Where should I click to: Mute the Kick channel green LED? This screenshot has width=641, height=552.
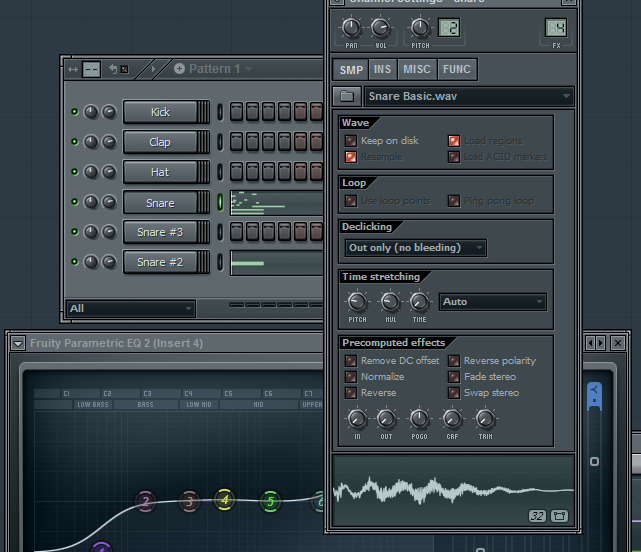tap(74, 112)
